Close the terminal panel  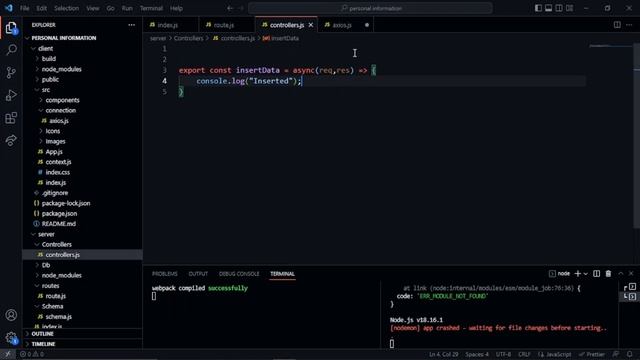tap(631, 273)
